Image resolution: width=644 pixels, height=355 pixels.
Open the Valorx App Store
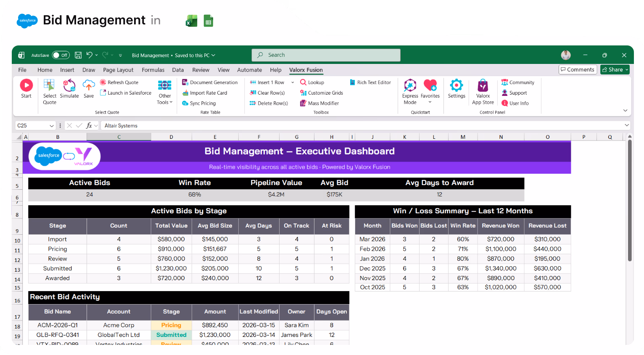(x=482, y=90)
